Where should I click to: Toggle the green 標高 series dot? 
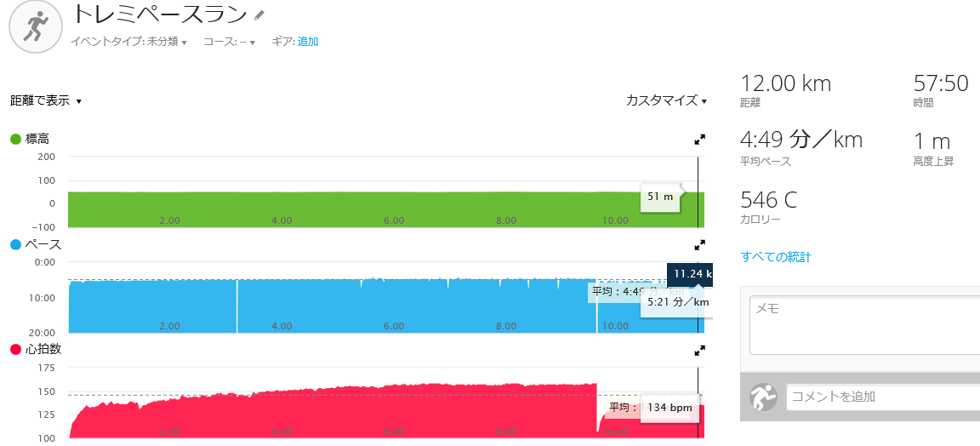tap(15, 139)
